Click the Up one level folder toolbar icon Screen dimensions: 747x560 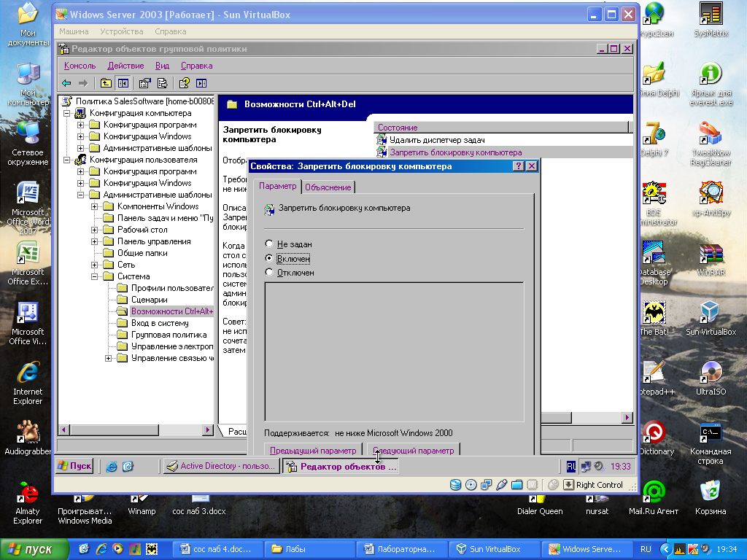(x=106, y=83)
